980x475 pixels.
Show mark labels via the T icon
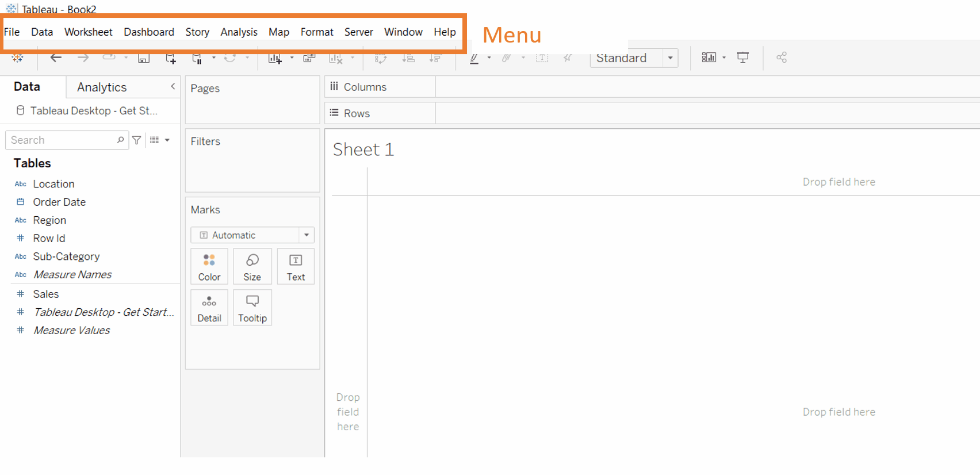click(542, 58)
